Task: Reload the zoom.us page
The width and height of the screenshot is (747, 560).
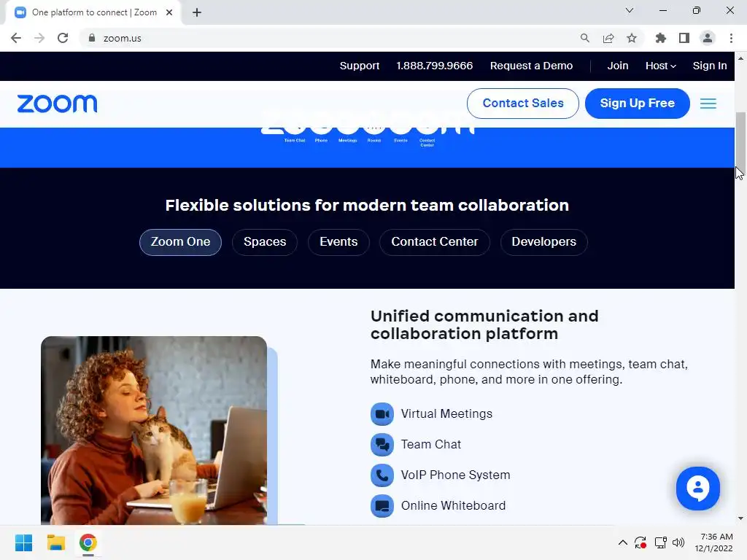Action: [63, 38]
